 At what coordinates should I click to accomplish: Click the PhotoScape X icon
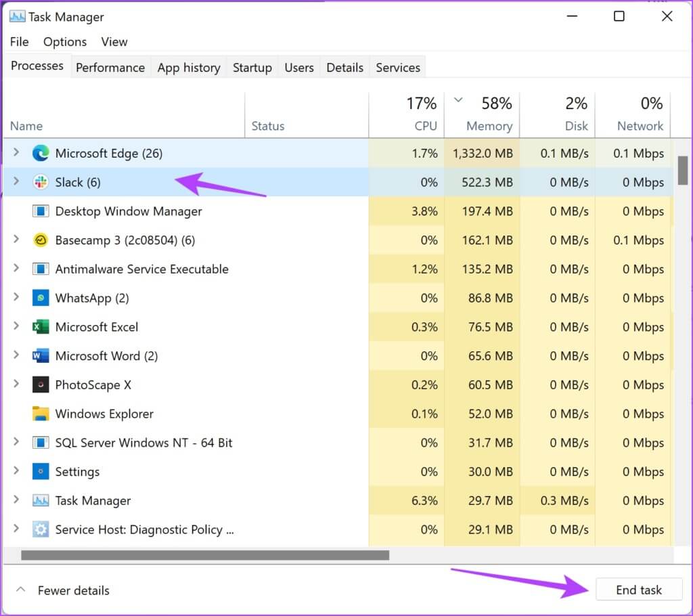click(x=41, y=384)
